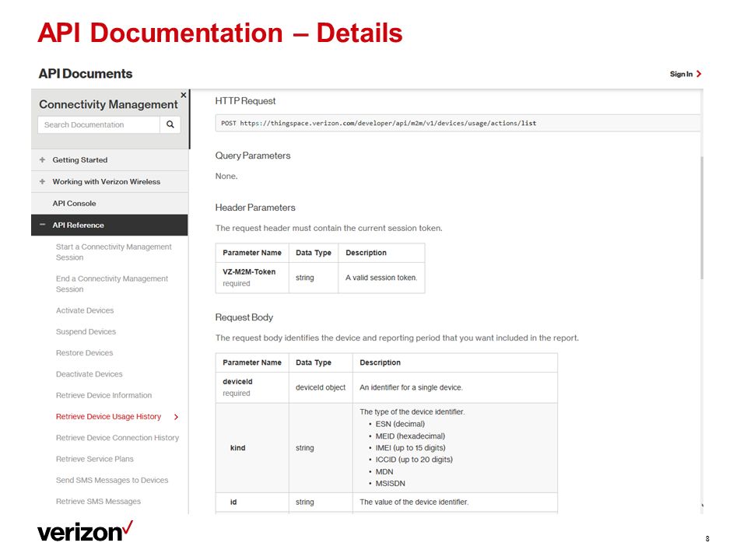Select Retrieve Device Usage History entry

pos(109,417)
